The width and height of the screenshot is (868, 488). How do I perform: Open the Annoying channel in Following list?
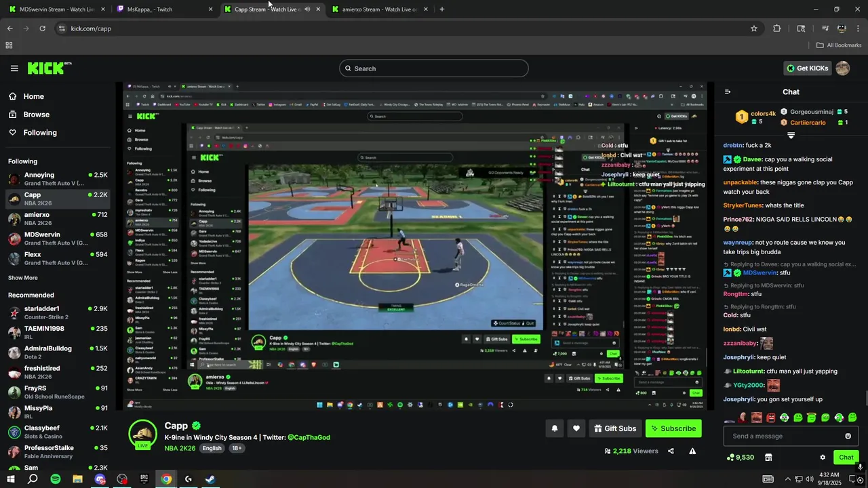click(58, 179)
